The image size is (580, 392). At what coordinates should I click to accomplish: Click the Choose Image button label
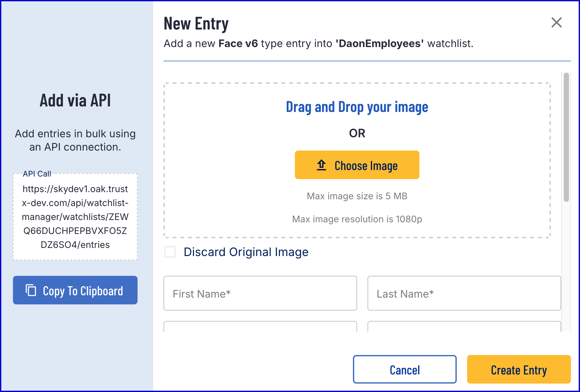(x=366, y=166)
